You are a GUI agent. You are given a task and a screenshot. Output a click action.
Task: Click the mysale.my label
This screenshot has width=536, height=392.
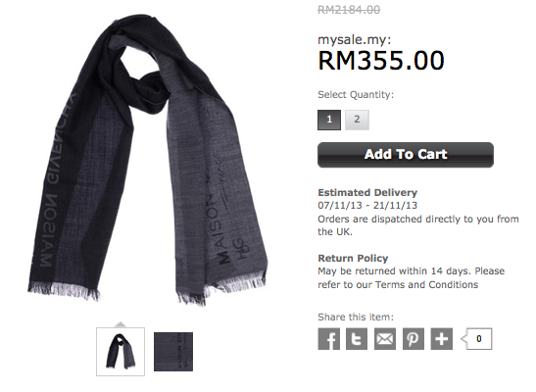[x=355, y=40]
